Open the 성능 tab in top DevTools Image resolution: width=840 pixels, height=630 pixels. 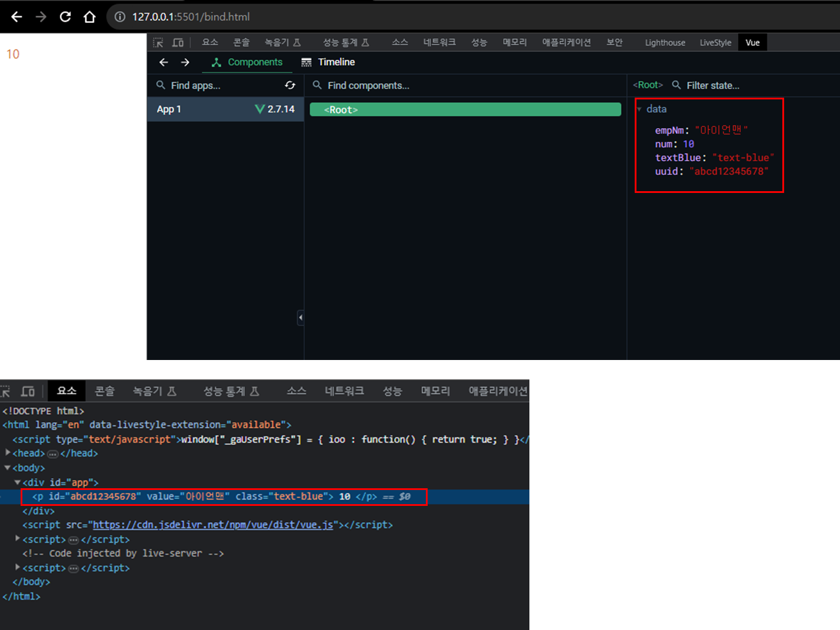tap(479, 42)
